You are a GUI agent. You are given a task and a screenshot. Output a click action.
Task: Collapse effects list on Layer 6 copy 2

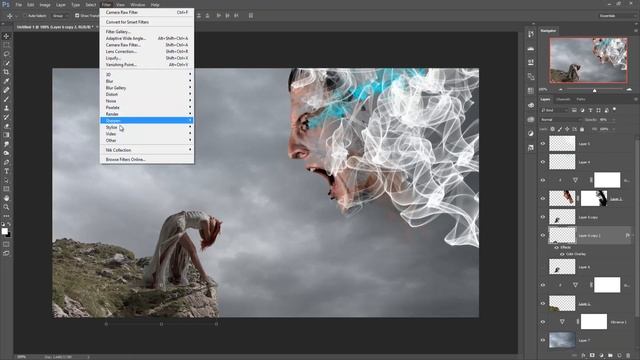[632, 236]
